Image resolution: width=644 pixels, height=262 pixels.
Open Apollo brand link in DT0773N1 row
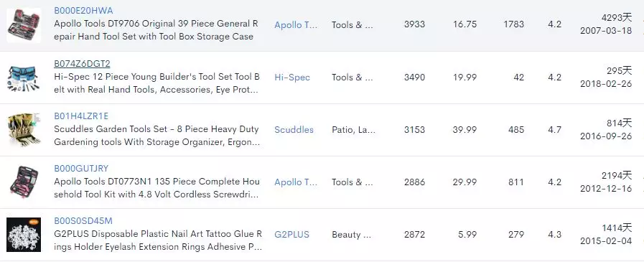tap(296, 182)
